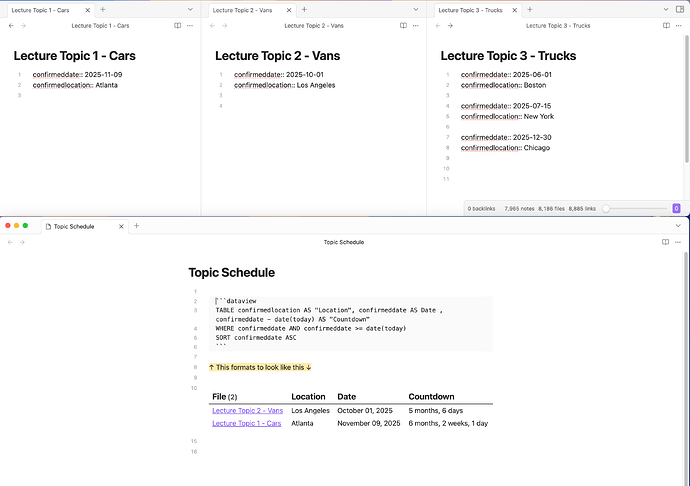Open tab list dropdown in Trucks pane
Screen dimensions: 690x486
(666, 10)
